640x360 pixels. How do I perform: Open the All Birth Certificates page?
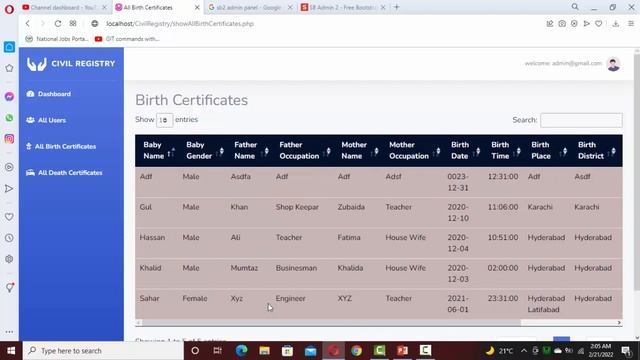click(61, 146)
